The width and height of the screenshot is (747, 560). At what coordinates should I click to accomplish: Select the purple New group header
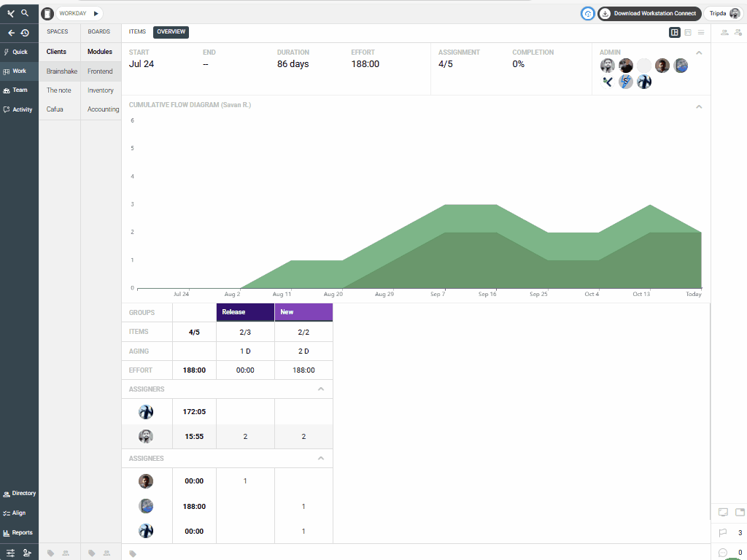(303, 312)
